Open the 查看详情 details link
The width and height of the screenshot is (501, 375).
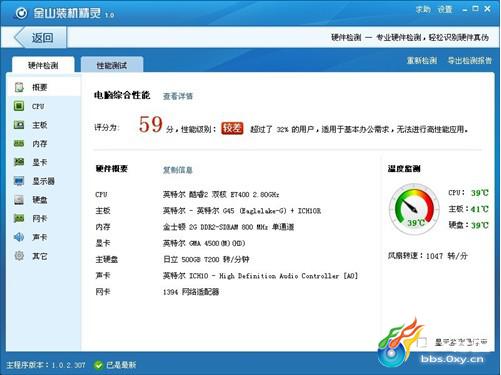point(178,96)
